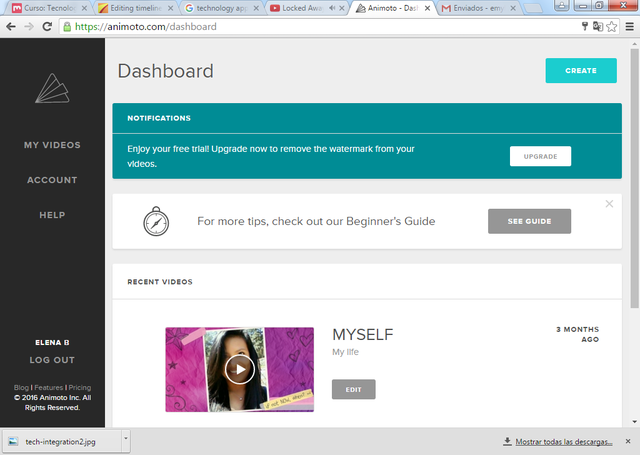Image resolution: width=640 pixels, height=455 pixels.
Task: Open the Pricing footer link
Action: coord(80,387)
